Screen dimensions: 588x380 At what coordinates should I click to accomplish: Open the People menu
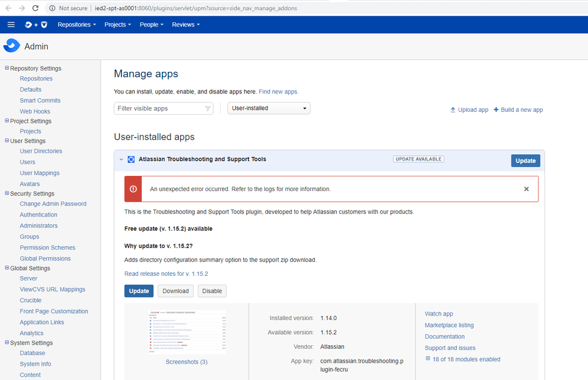[151, 25]
